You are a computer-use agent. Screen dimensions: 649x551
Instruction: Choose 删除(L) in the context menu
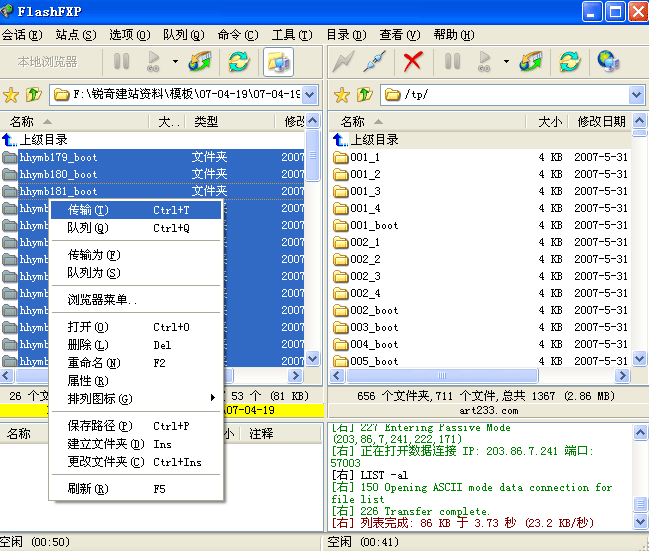coord(136,345)
